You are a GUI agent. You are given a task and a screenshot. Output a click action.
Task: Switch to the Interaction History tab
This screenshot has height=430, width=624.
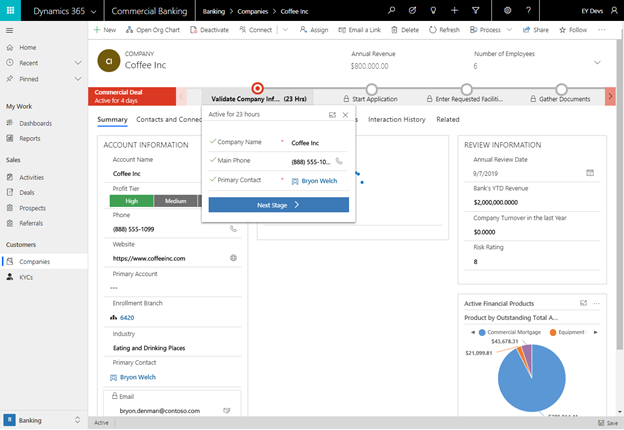click(396, 120)
